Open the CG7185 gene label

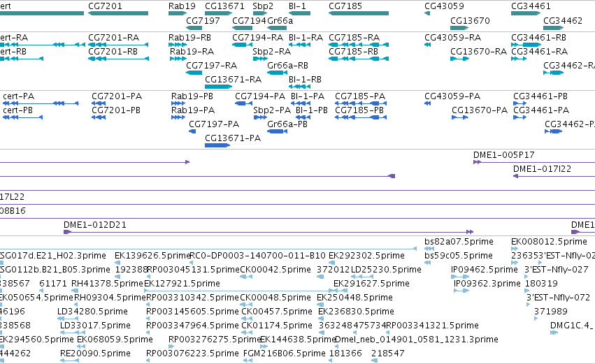pyautogui.click(x=345, y=6)
